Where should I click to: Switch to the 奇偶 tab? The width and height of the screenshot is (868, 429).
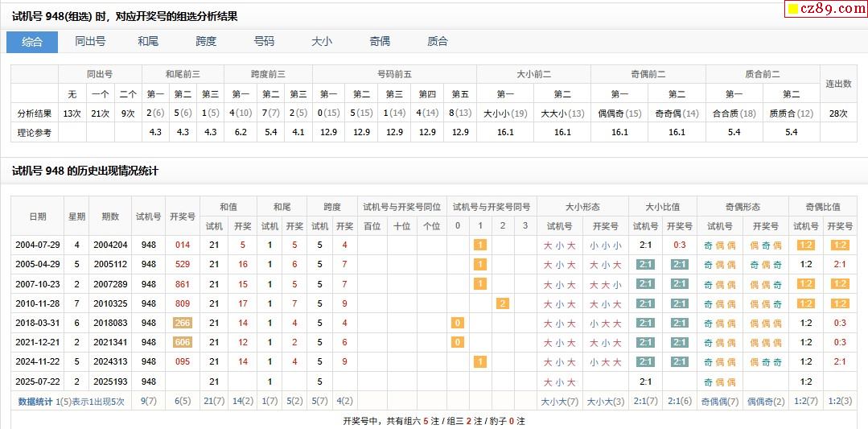pos(380,42)
